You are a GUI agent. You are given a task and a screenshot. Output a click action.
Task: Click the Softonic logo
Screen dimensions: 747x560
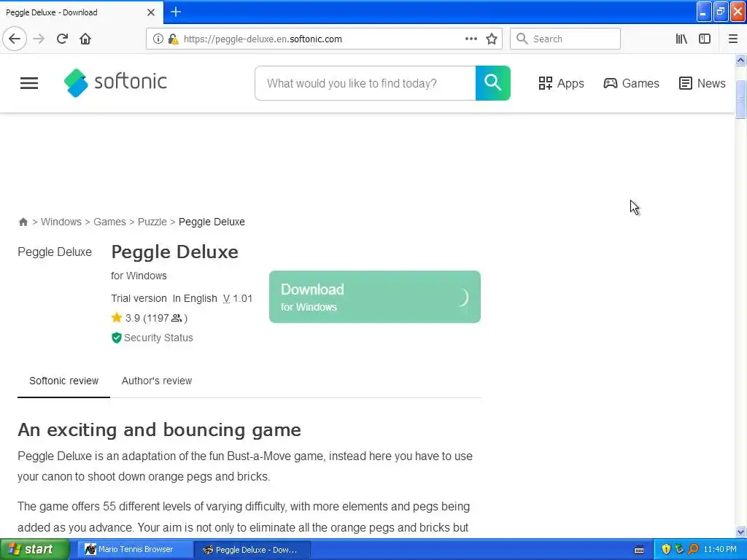coord(115,82)
